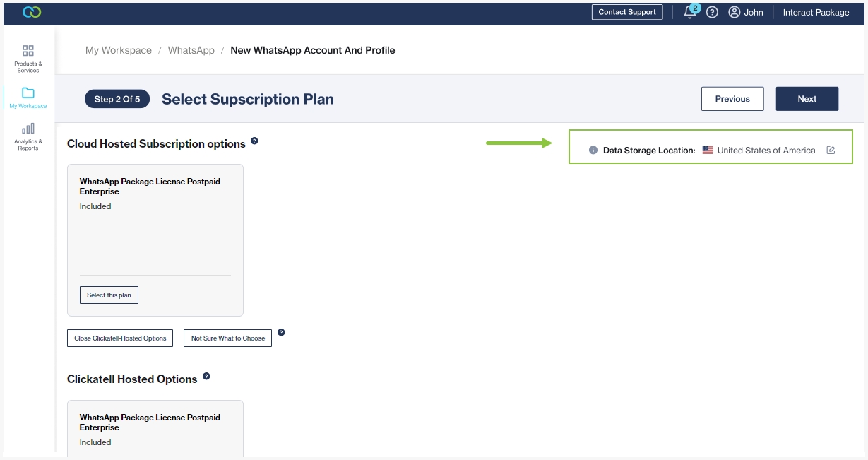This screenshot has width=868, height=460.
Task: Open Analytics & Reports sidebar icon
Action: 28,129
